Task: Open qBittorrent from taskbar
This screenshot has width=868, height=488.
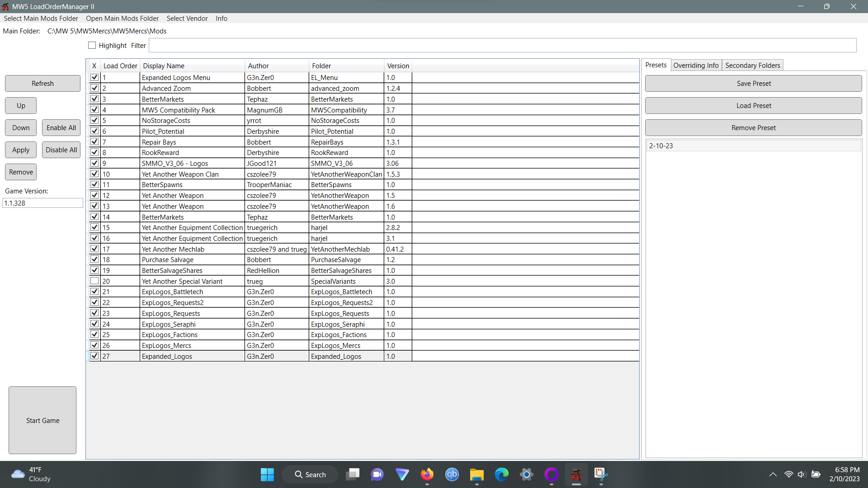Action: coord(452,474)
